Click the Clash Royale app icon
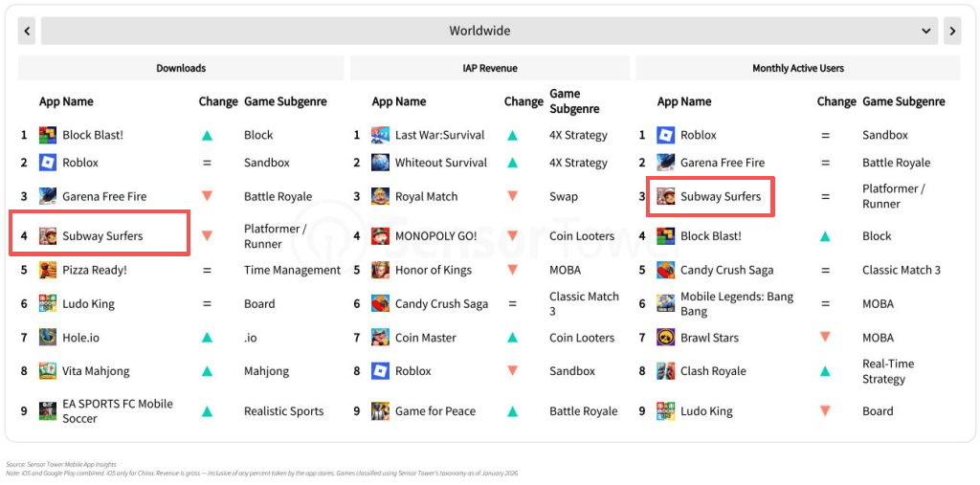This screenshot has width=980, height=485. (x=665, y=371)
